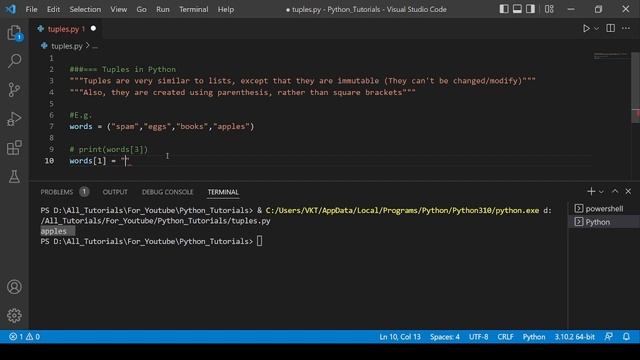Click tuples.py in the breadcrumb
The width and height of the screenshot is (640, 360).
click(x=67, y=46)
